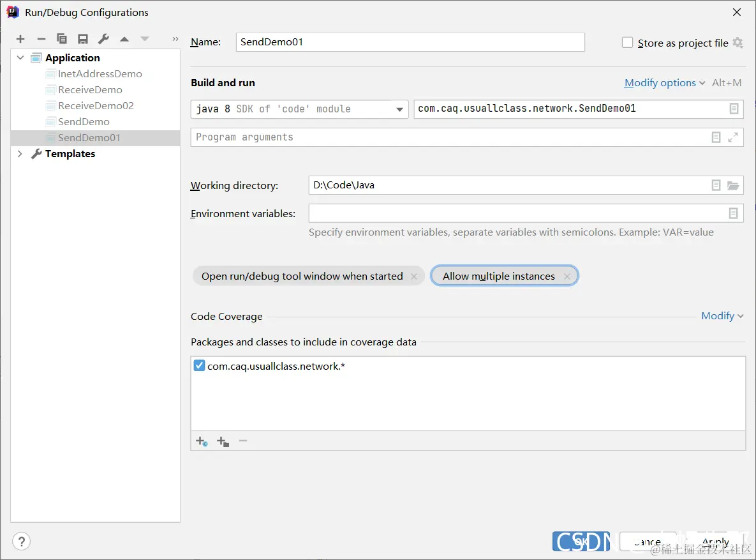
Task: Show more toolbar actions chevron
Action: tap(175, 39)
